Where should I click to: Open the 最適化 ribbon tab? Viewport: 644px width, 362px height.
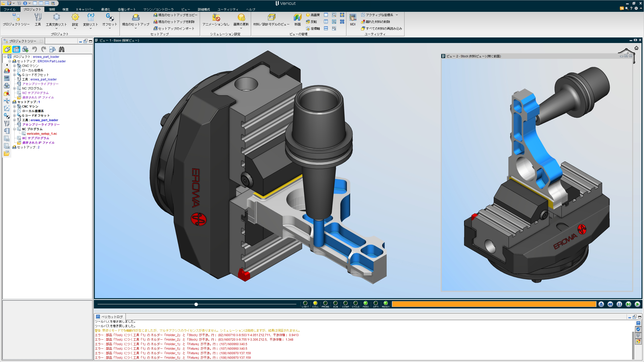(x=106, y=9)
